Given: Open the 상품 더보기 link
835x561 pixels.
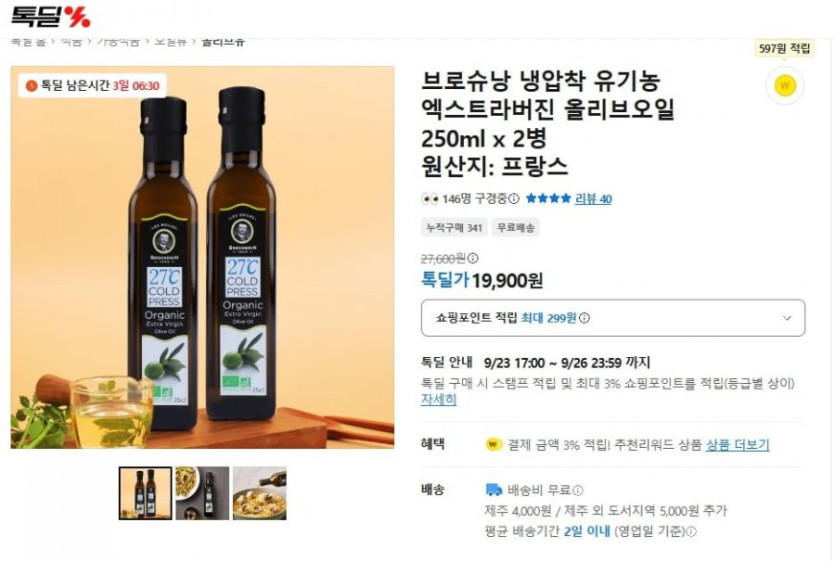Looking at the screenshot, I should [738, 444].
